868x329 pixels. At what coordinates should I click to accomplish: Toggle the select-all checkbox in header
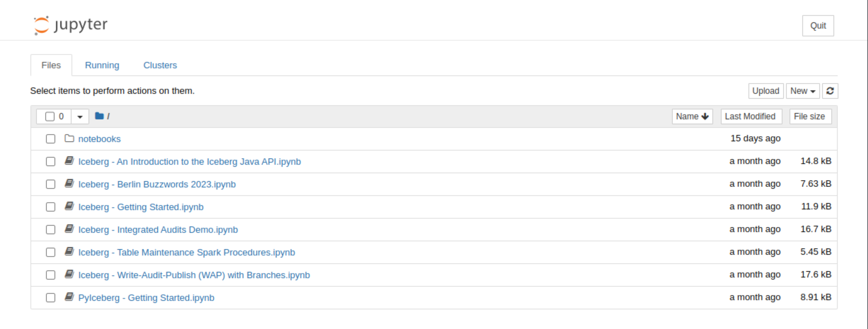[50, 116]
